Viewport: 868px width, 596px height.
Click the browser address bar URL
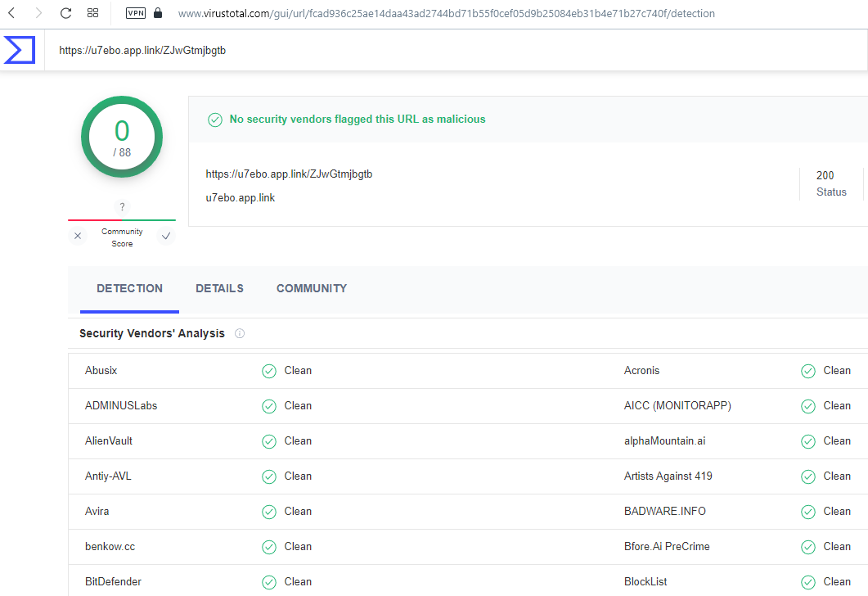pos(446,13)
